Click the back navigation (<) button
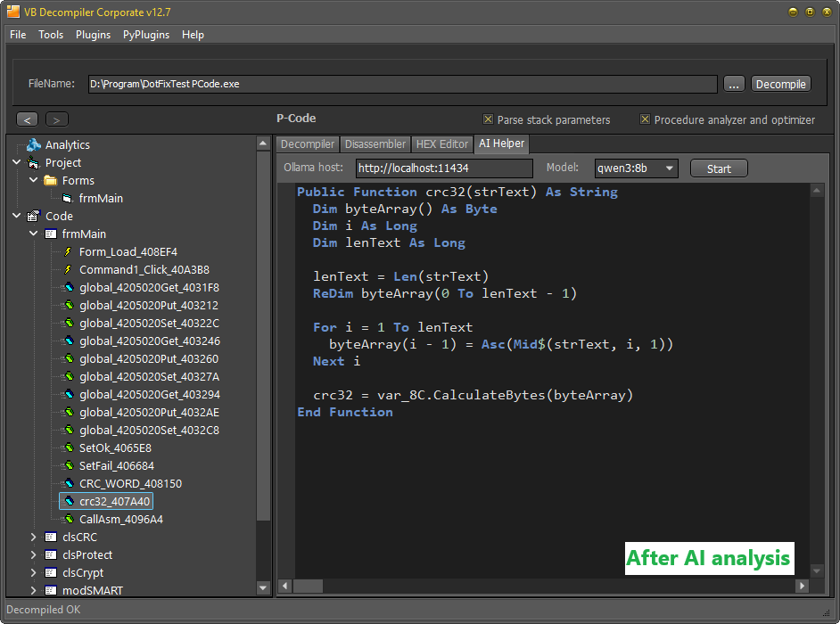This screenshot has width=840, height=624. pos(28,119)
